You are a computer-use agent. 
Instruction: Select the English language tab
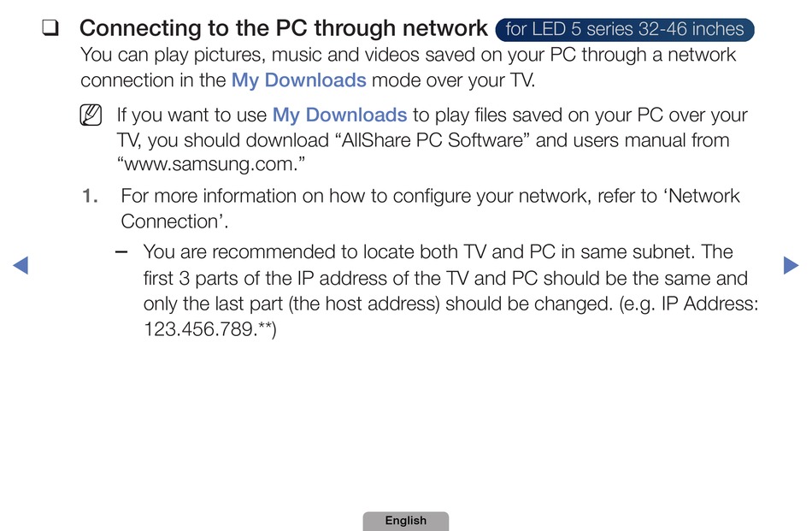[405, 521]
